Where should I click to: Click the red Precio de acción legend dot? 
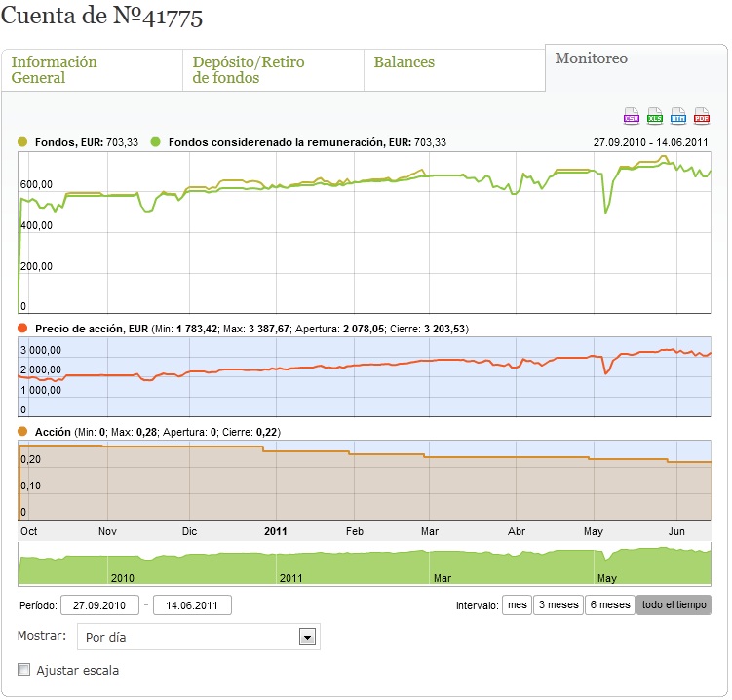(x=22, y=328)
